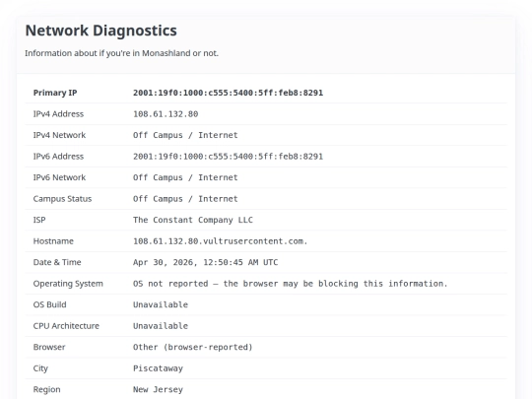Click the IPv6 Address label

click(x=58, y=157)
